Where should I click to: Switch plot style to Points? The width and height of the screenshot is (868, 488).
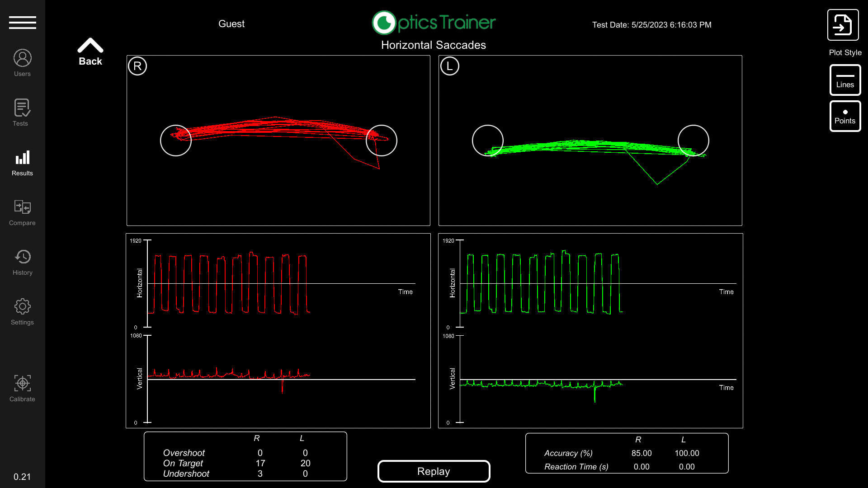click(x=845, y=116)
